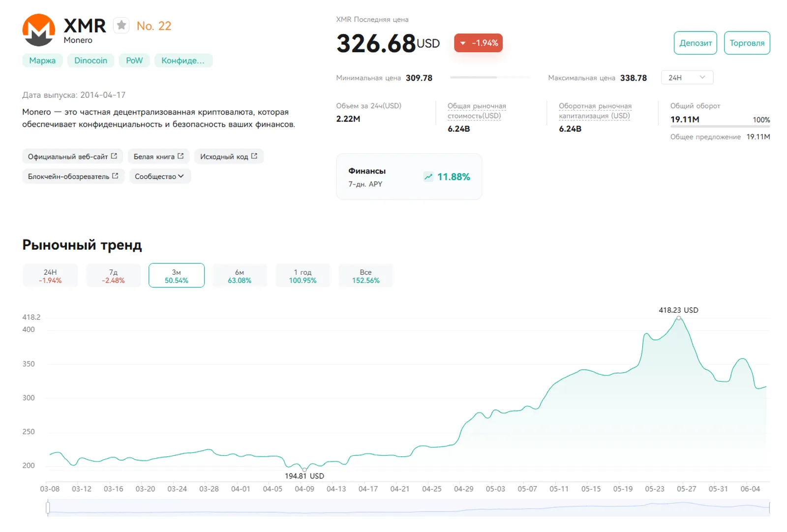Open Белая книга link
This screenshot has width=787, height=532.
[x=158, y=156]
